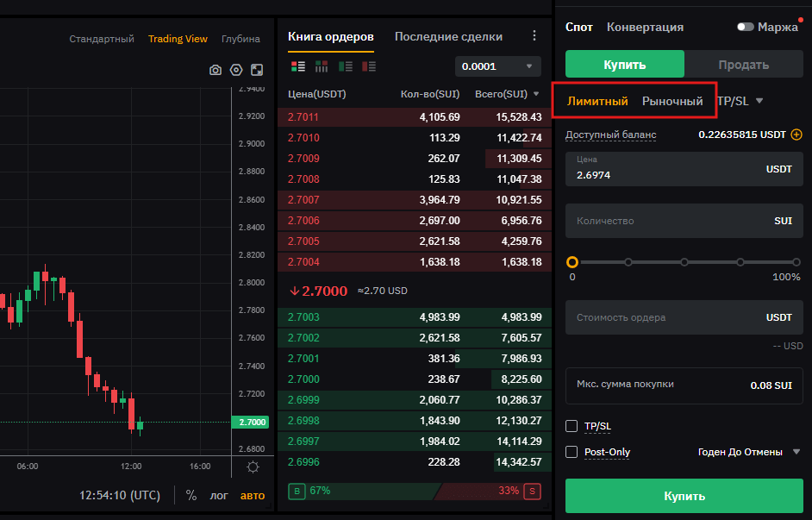Switch order book to column layout view
The height and width of the screenshot is (520, 812).
(x=322, y=66)
